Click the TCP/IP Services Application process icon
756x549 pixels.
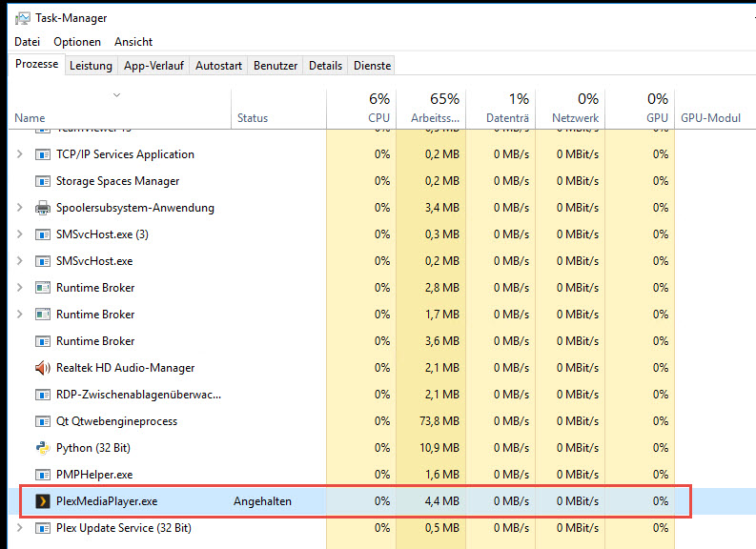coord(43,154)
